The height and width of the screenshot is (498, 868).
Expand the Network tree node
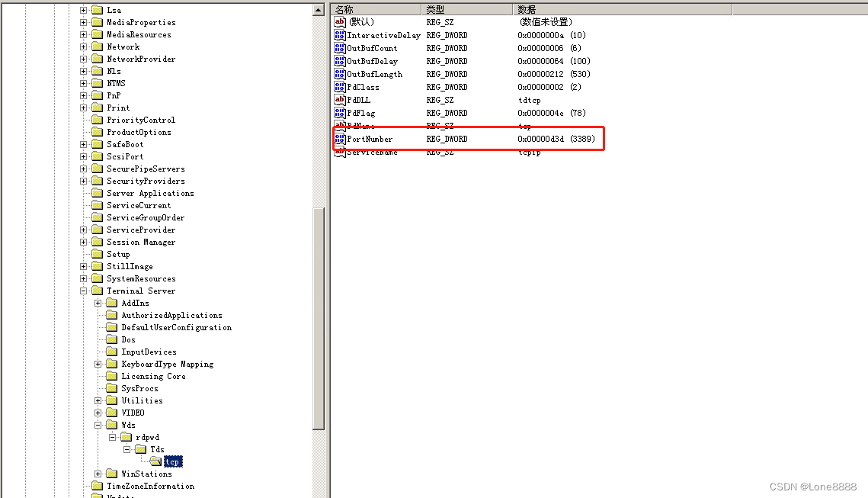point(84,47)
